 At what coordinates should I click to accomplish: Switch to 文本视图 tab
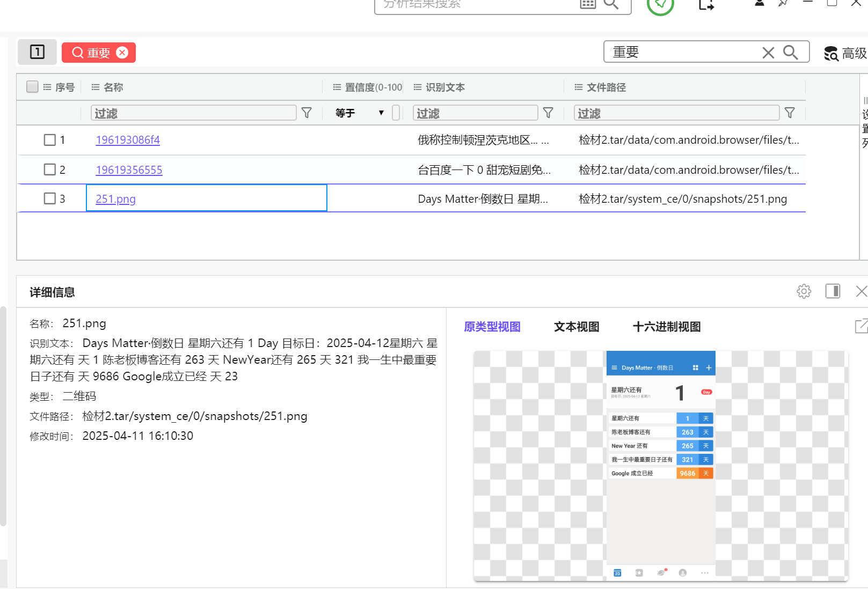576,327
